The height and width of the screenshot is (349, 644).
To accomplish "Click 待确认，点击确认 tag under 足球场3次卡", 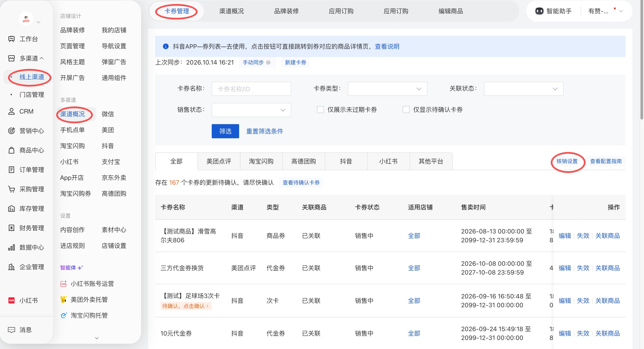I will (x=186, y=306).
